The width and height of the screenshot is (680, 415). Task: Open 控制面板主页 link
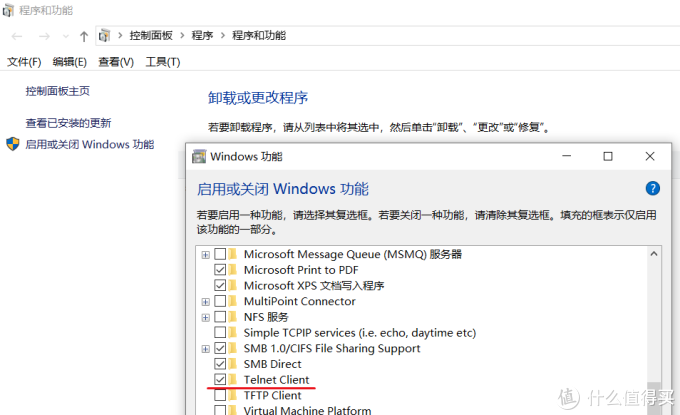58,91
